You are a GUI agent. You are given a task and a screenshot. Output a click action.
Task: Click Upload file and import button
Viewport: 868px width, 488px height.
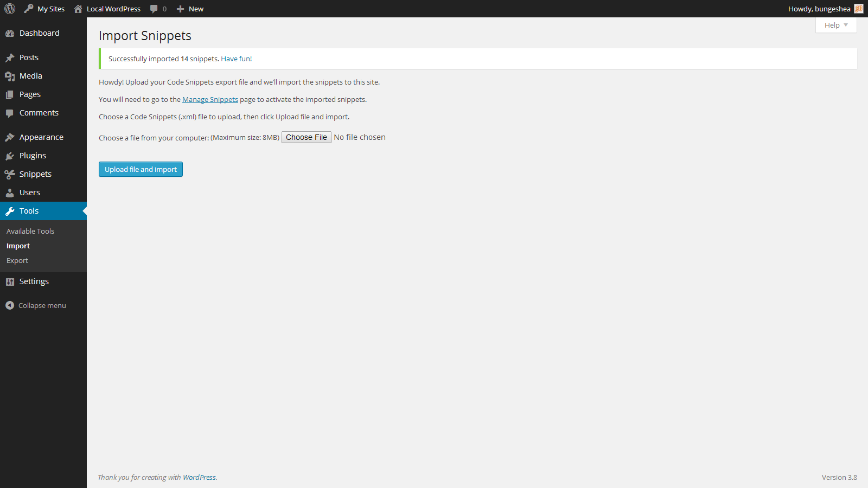141,169
